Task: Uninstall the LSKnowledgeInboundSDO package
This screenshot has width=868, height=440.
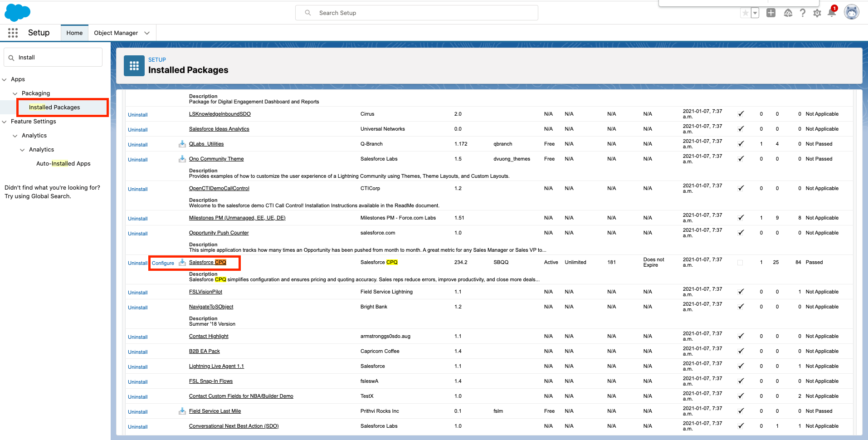Action: tap(138, 115)
